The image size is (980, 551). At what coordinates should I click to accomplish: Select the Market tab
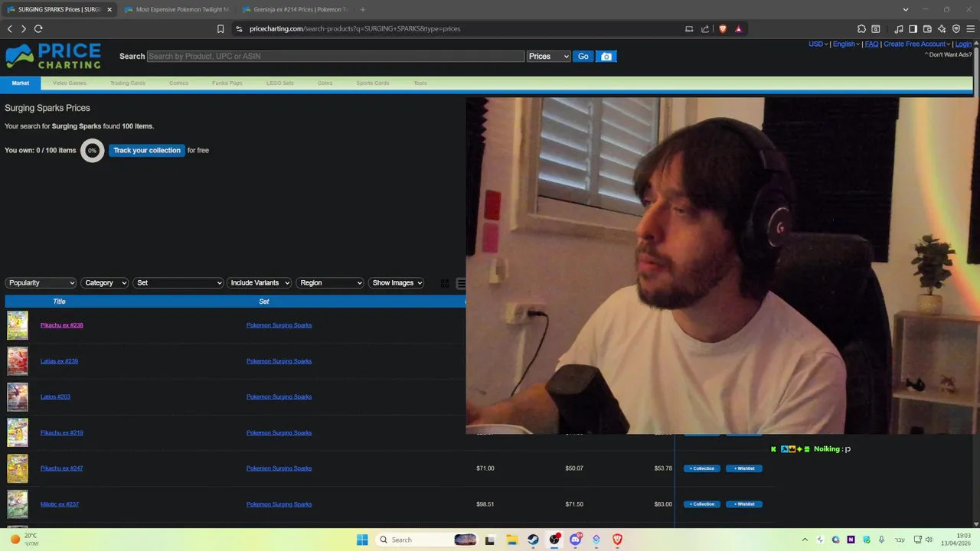(21, 83)
